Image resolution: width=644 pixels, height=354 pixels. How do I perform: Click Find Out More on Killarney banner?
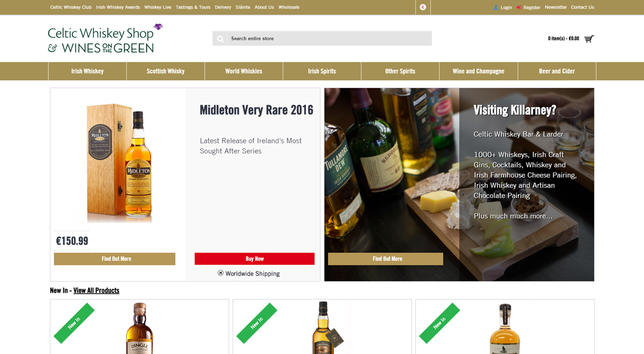coord(385,259)
